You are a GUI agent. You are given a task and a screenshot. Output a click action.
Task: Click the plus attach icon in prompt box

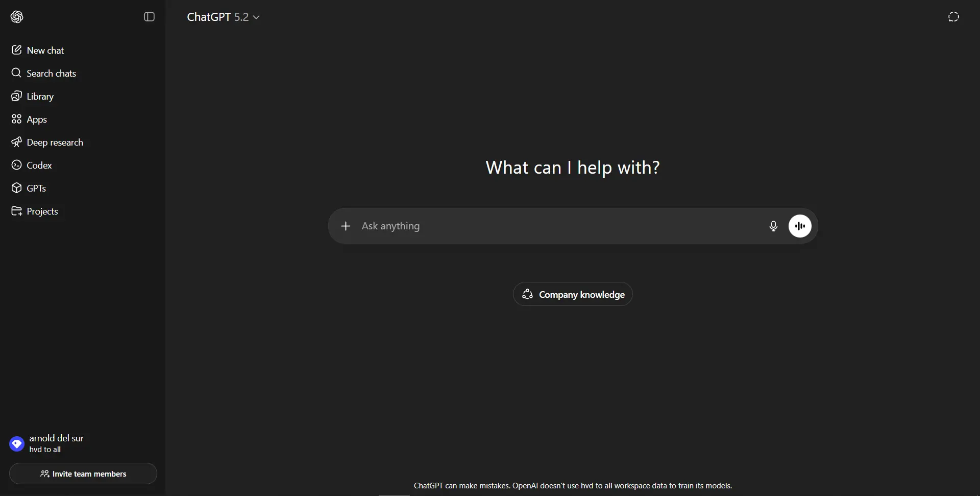point(346,226)
